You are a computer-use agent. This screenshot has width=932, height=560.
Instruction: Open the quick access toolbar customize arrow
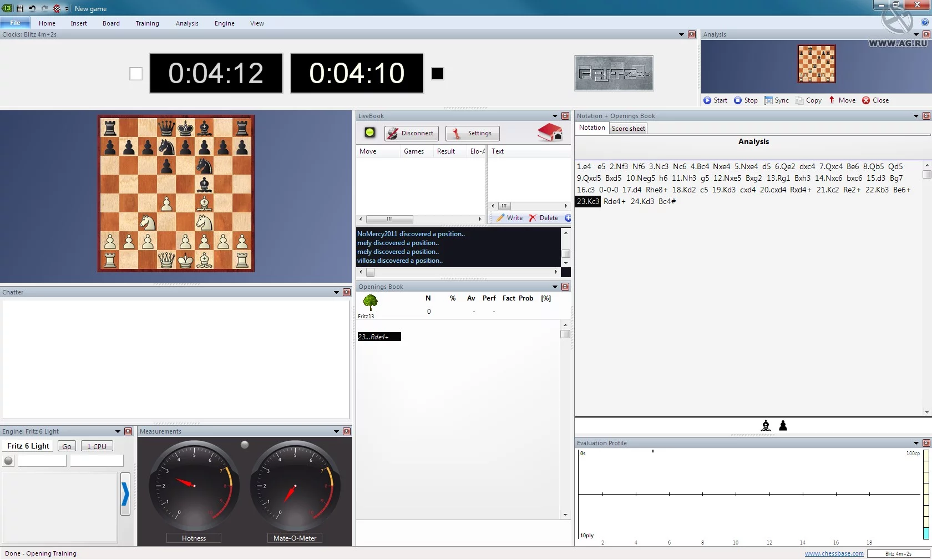pos(67,9)
